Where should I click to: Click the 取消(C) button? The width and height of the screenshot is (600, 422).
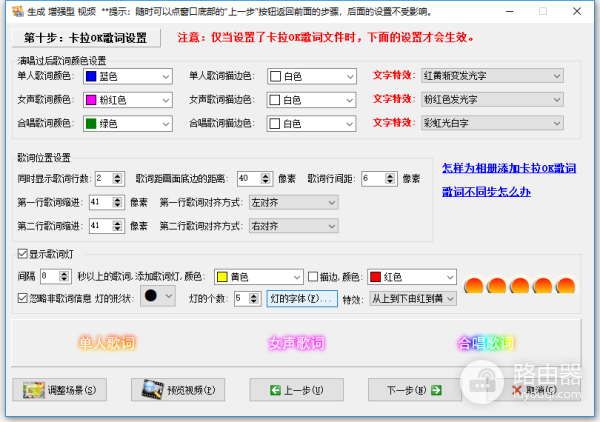[x=534, y=390]
